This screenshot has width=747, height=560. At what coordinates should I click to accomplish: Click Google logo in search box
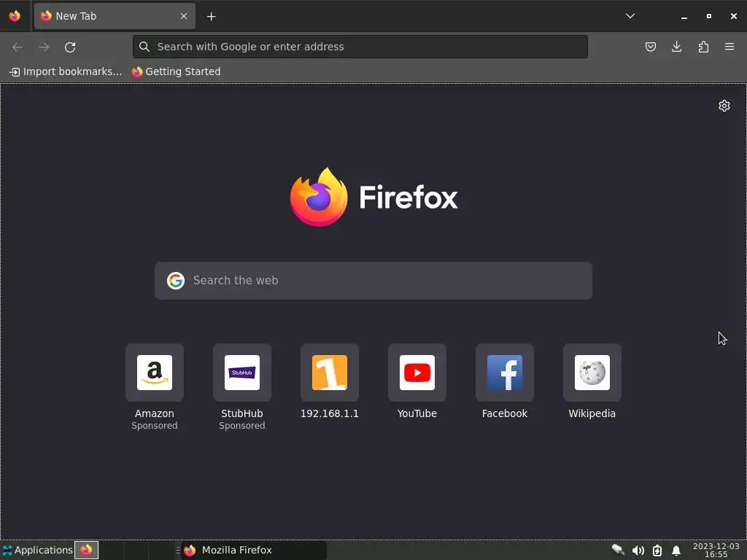[176, 281]
